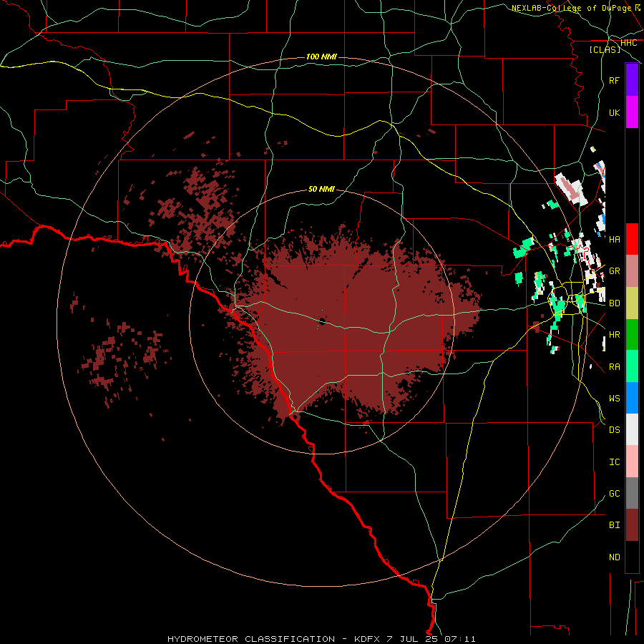644x644 pixels.
Task: Click the HHC product label
Action: tap(628, 43)
